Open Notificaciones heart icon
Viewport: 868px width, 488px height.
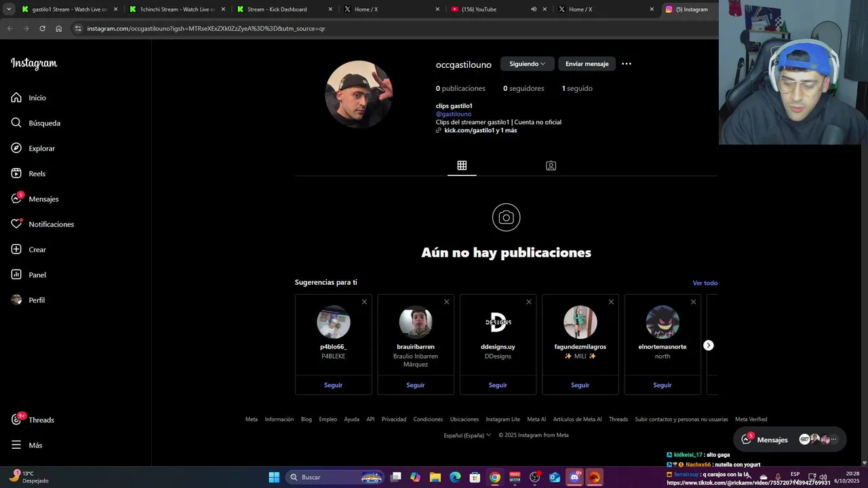16,224
